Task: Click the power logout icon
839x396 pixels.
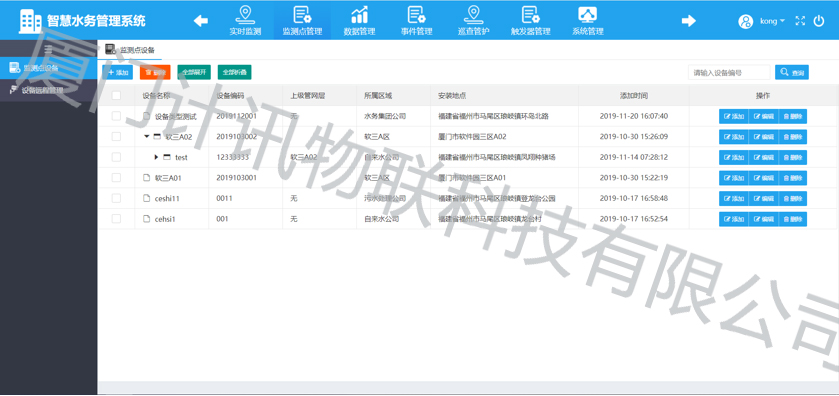Action: [819, 21]
